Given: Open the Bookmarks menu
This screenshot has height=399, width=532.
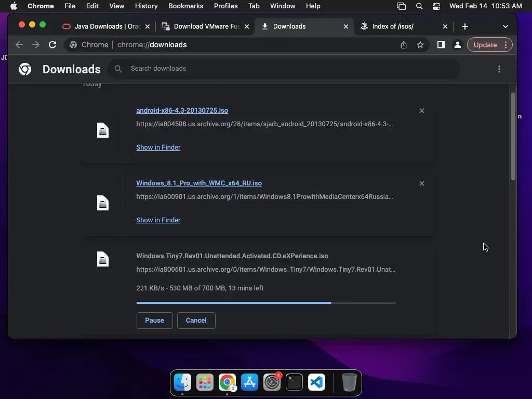Looking at the screenshot, I should [185, 6].
